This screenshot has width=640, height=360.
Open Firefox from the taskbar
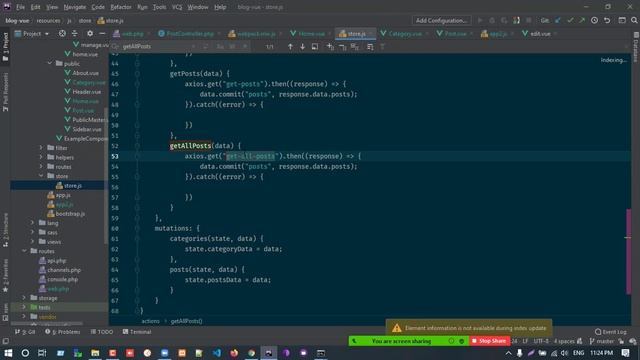(x=234, y=353)
